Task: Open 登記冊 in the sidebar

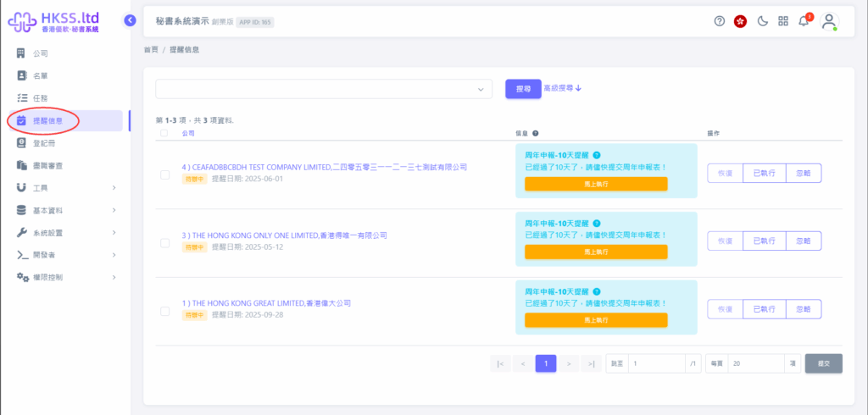Action: pos(43,143)
